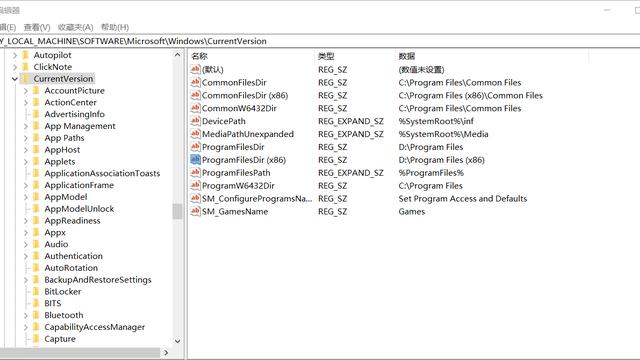
Task: Expand the Authentication key
Action: tap(26, 256)
